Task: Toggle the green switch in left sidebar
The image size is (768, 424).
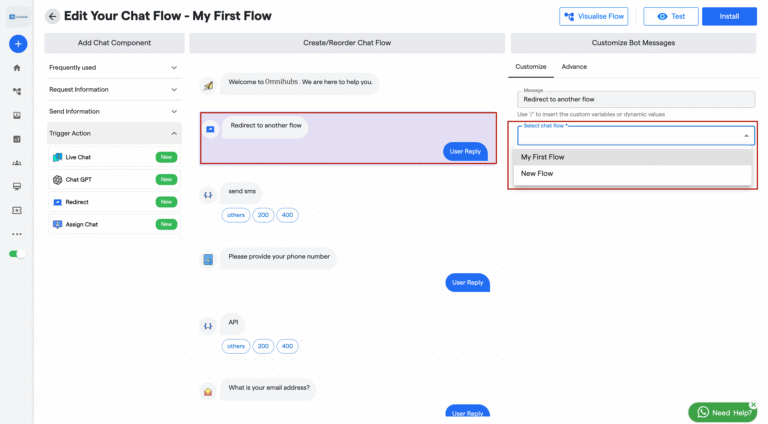Action: tap(17, 254)
